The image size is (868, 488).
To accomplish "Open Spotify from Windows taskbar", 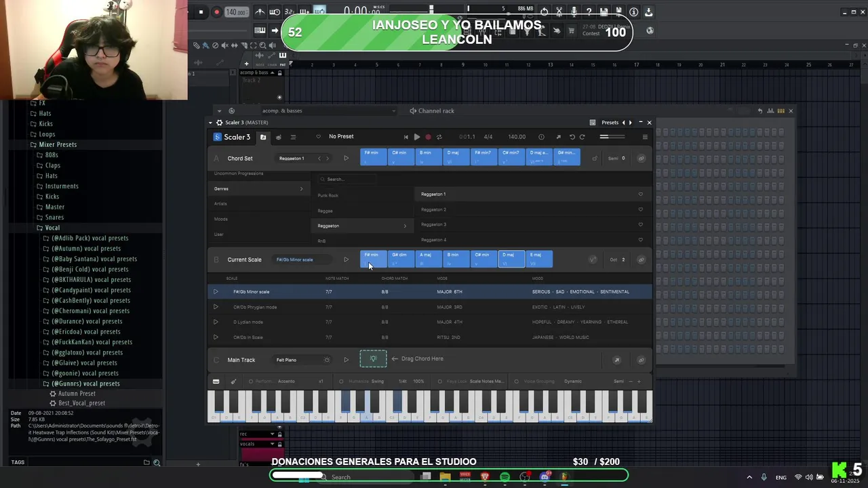I will 505,477.
